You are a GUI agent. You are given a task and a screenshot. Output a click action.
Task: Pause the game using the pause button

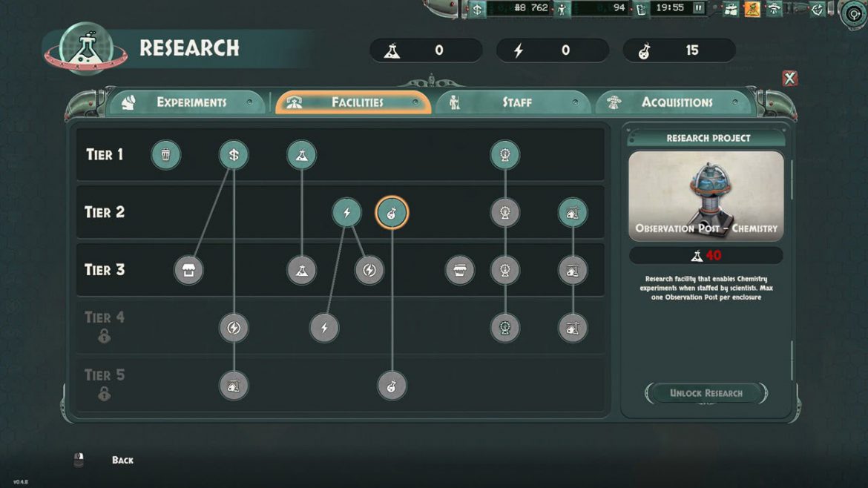click(x=698, y=8)
